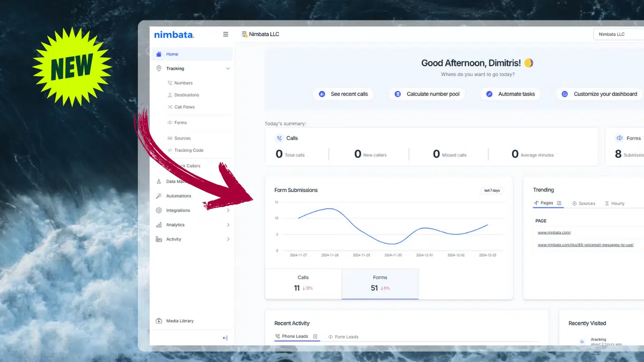Screen dimensions: 644x362
Task: Open the Nimbata LLC account dropdown
Action: click(617, 34)
